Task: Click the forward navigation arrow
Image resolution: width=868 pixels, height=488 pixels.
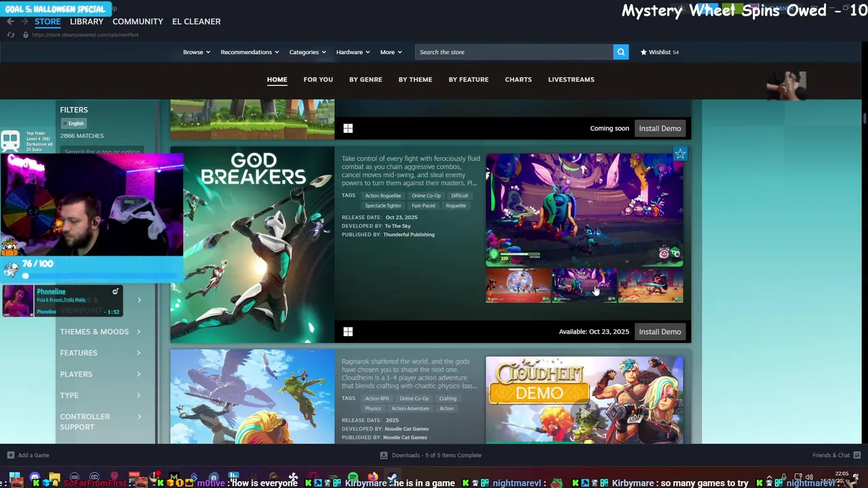Action: [24, 22]
